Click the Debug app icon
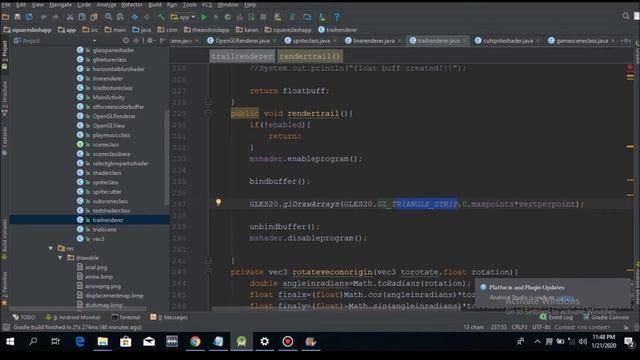 pyautogui.click(x=228, y=17)
